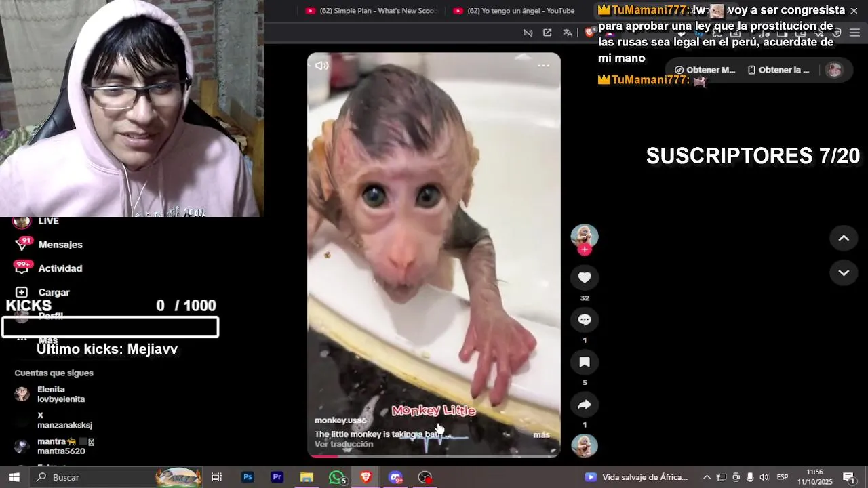868x488 pixels.
Task: Click the 'Obtener la ...' app button
Action: point(778,70)
